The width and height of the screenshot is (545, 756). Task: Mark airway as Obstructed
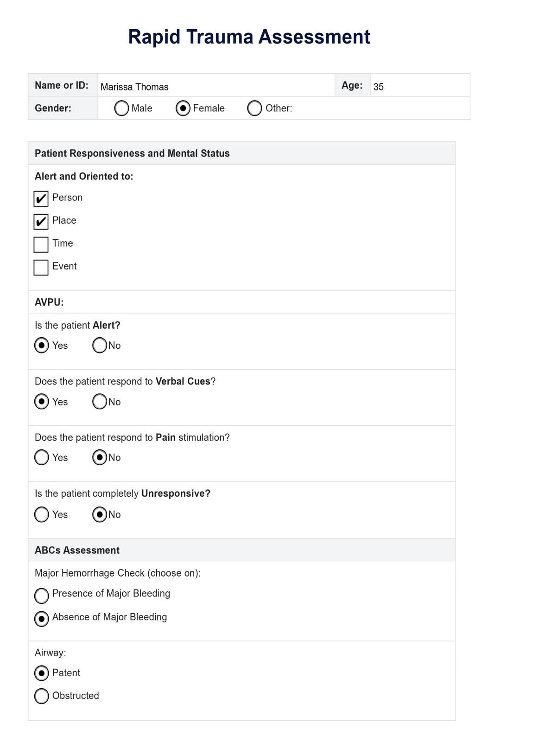click(42, 696)
